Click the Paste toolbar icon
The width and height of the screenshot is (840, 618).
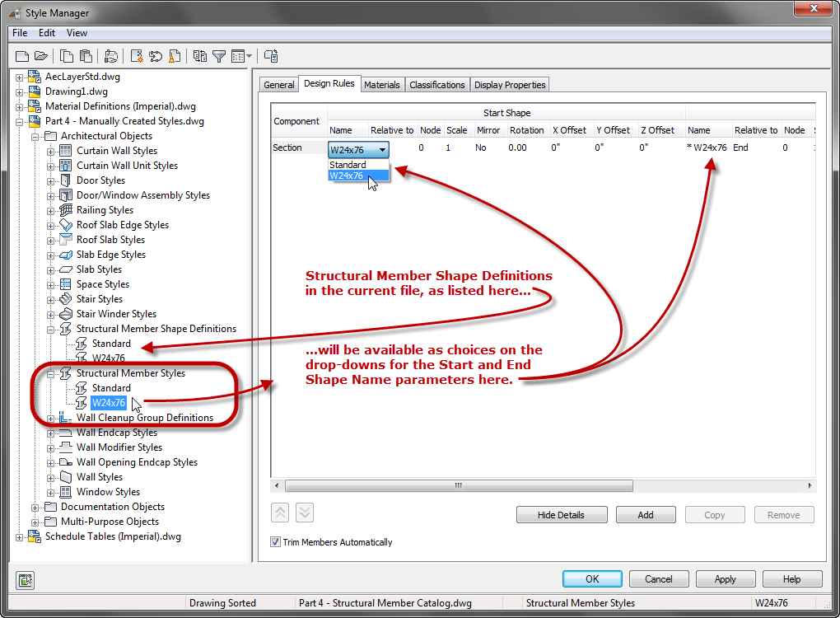(87, 56)
